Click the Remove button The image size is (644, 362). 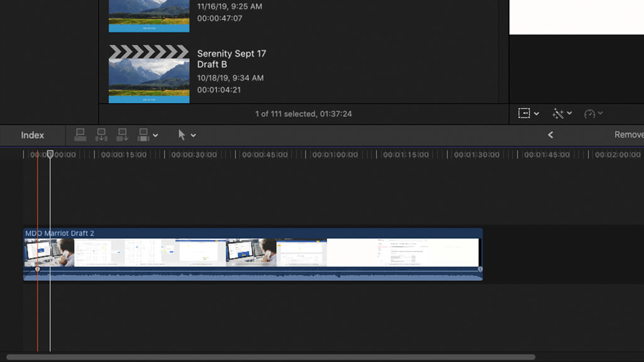(x=628, y=134)
